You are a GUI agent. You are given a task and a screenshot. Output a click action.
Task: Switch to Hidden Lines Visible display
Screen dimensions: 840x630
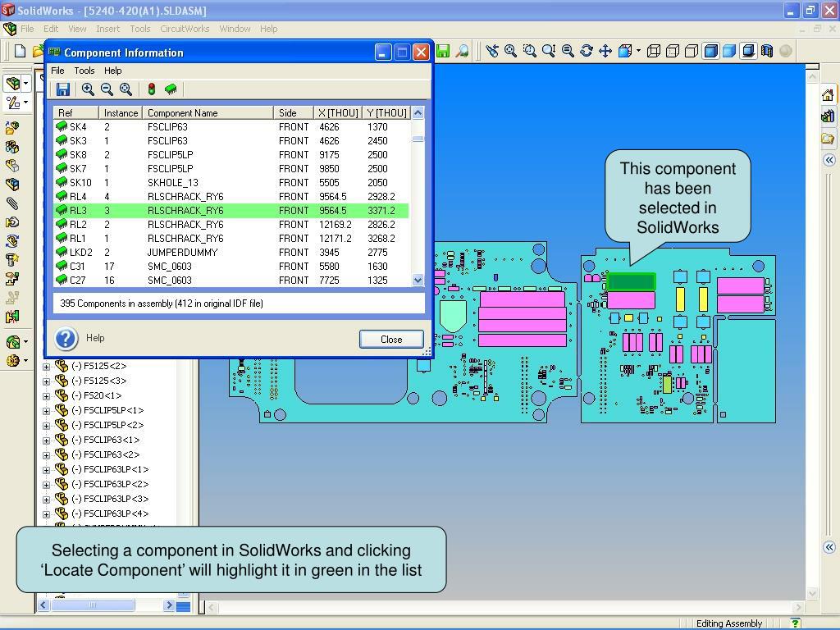click(673, 51)
